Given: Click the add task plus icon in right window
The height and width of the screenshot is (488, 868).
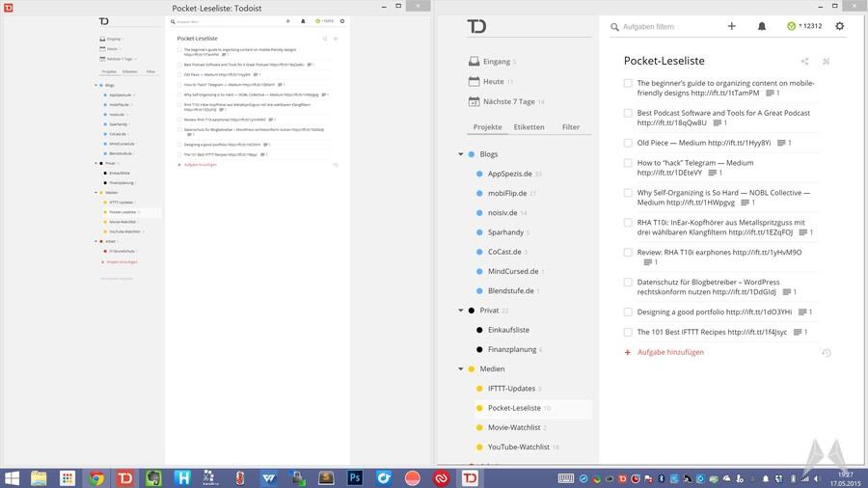Looking at the screenshot, I should pyautogui.click(x=732, y=26).
